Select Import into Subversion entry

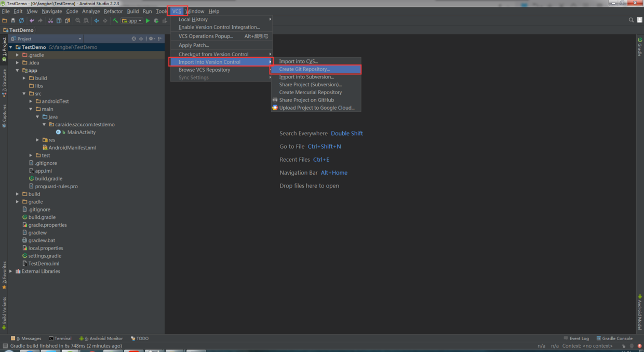(x=316, y=77)
